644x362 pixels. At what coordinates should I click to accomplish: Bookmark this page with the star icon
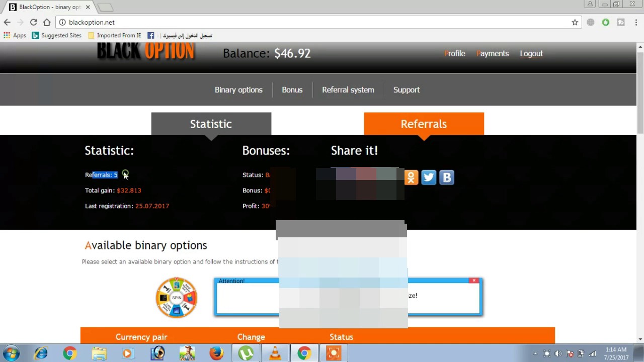[575, 22]
